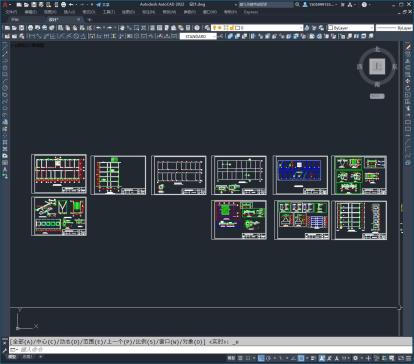Open the Express menu
Screen dimensions: 414x364
[x=251, y=12]
